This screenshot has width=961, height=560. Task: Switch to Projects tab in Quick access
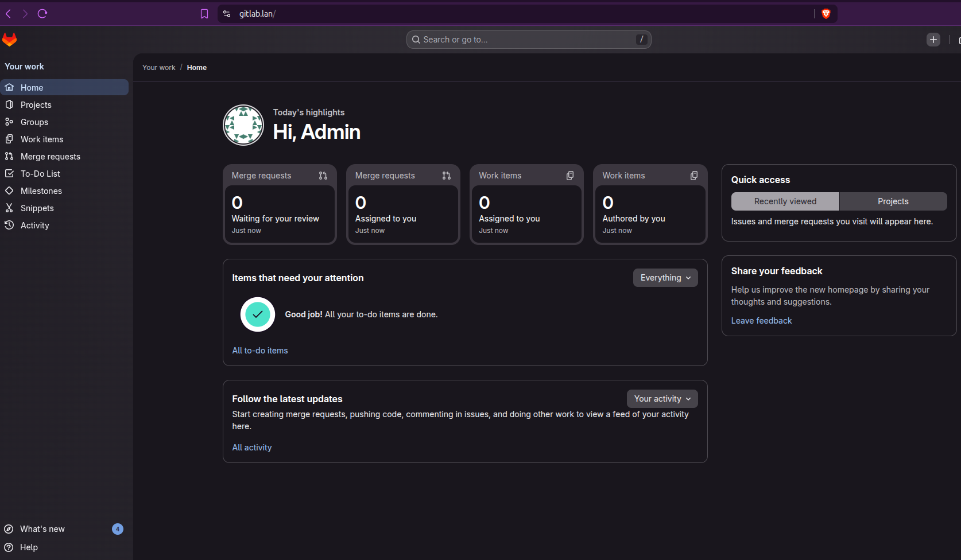pos(893,201)
